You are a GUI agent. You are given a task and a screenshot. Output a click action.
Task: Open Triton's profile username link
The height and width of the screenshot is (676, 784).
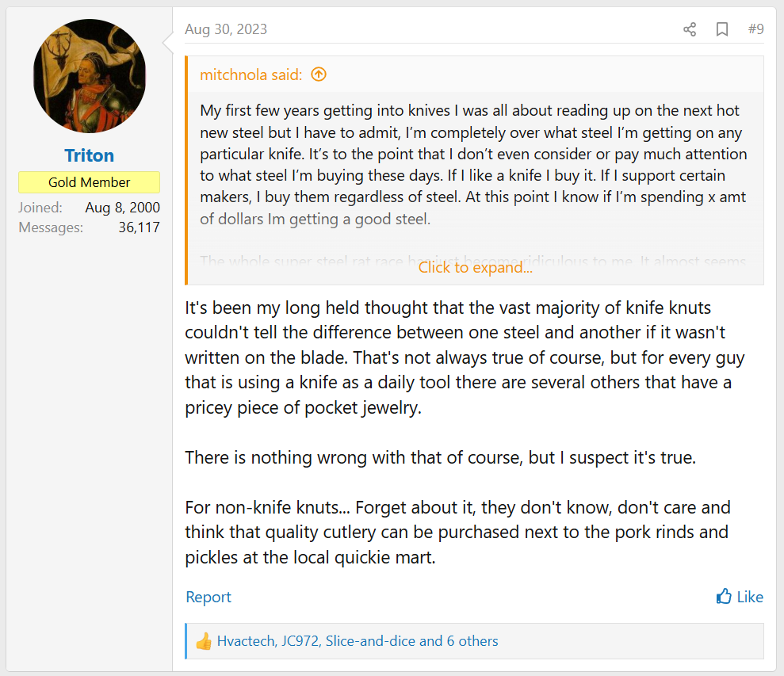[90, 155]
